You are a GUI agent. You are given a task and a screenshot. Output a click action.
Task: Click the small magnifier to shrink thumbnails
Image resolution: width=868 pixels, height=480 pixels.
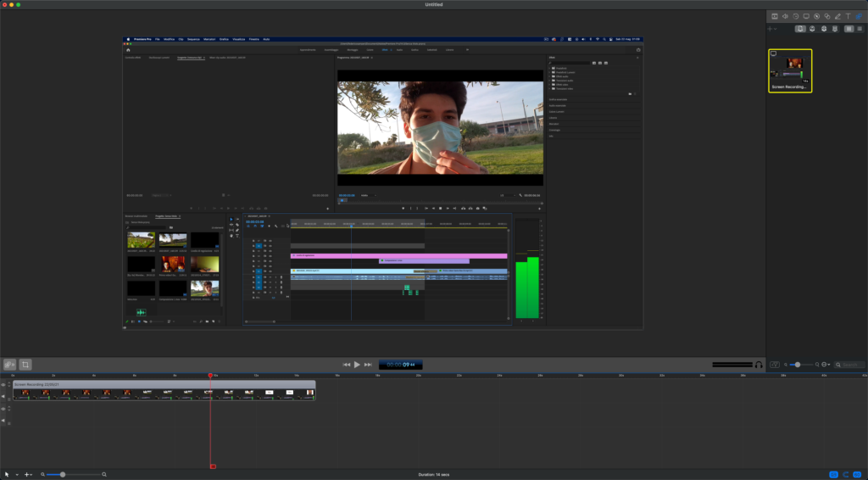coord(786,365)
